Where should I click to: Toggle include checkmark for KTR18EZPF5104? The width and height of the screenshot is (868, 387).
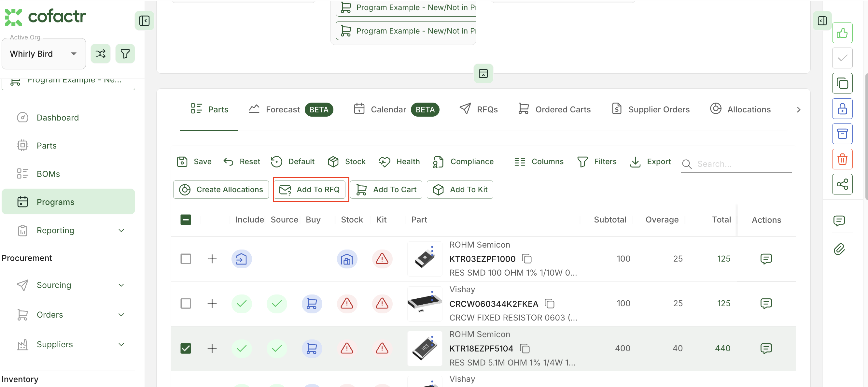click(241, 349)
